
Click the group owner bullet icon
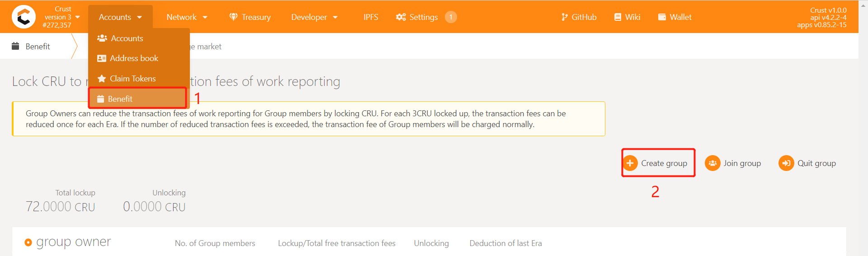pyautogui.click(x=28, y=242)
